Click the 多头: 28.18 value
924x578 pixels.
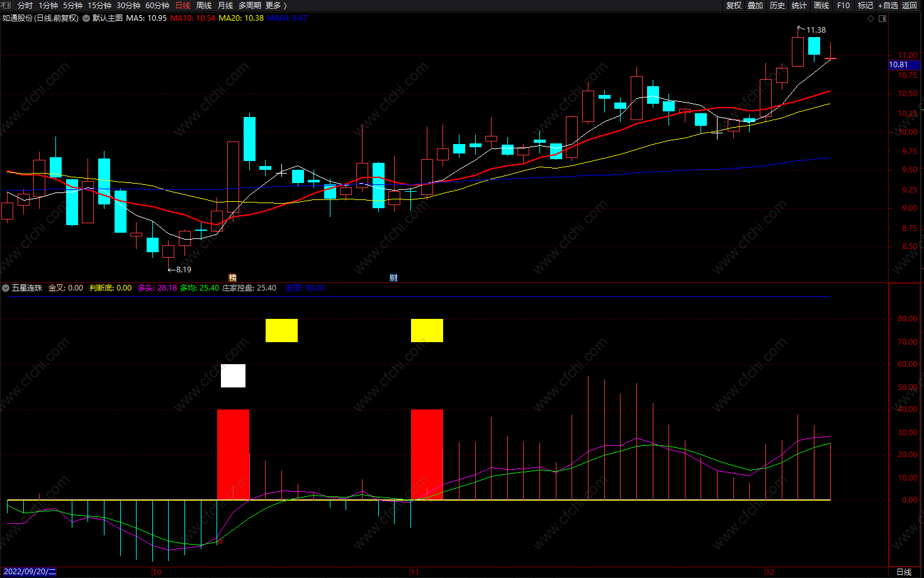tap(157, 288)
